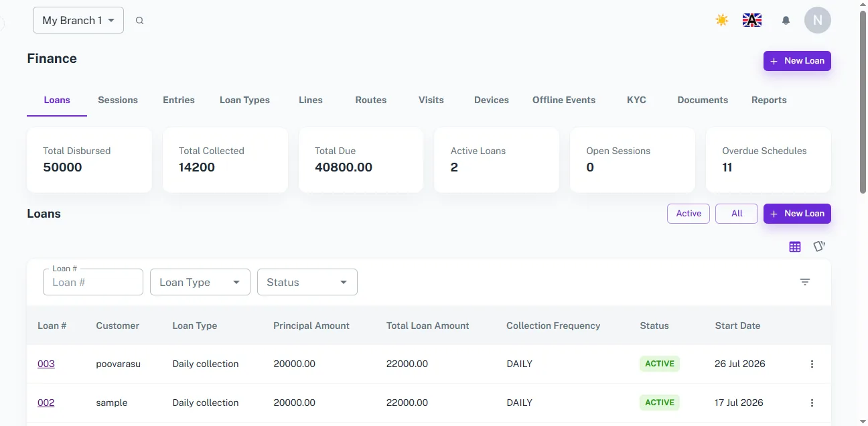Open the Documents tab
868x426 pixels.
click(x=703, y=100)
